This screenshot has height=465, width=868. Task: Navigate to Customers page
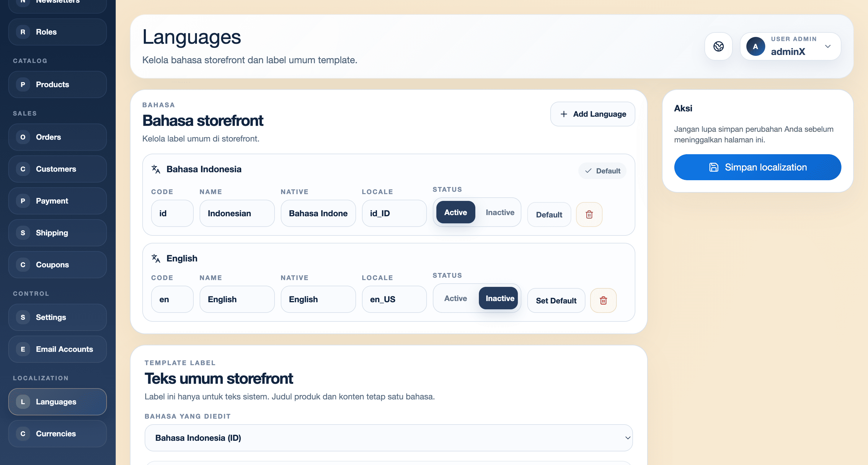tap(58, 169)
